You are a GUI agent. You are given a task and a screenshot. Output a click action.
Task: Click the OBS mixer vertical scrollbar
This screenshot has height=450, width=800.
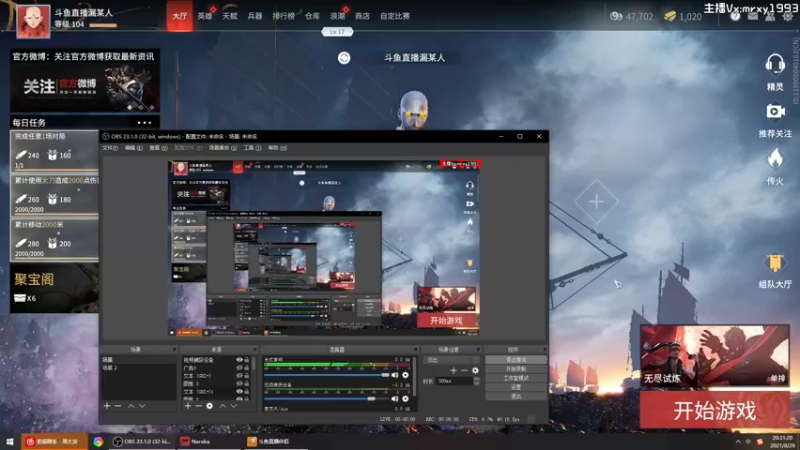(x=414, y=378)
